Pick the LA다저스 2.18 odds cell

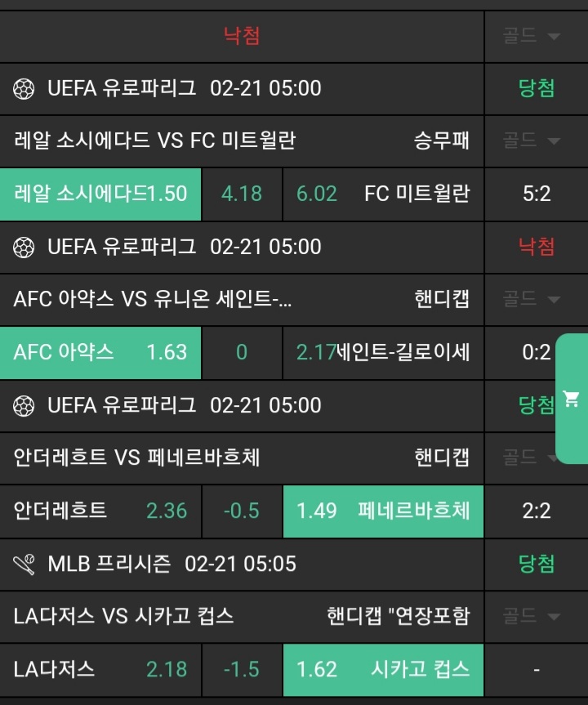(x=100, y=669)
